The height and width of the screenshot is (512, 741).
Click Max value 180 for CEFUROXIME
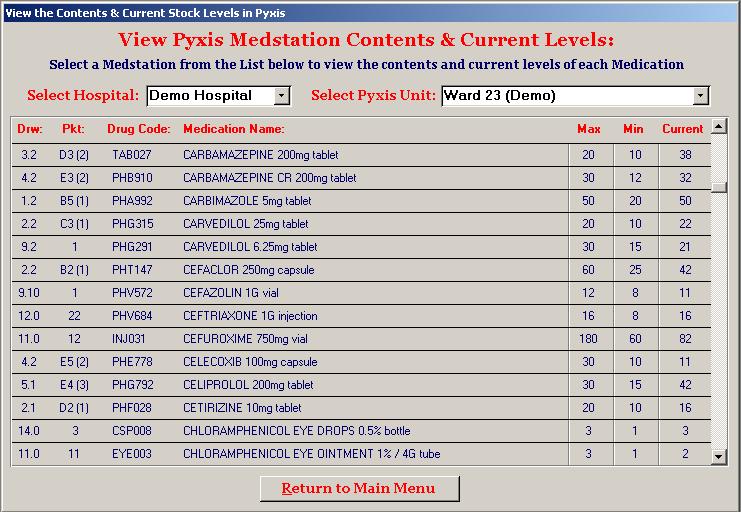(588, 339)
